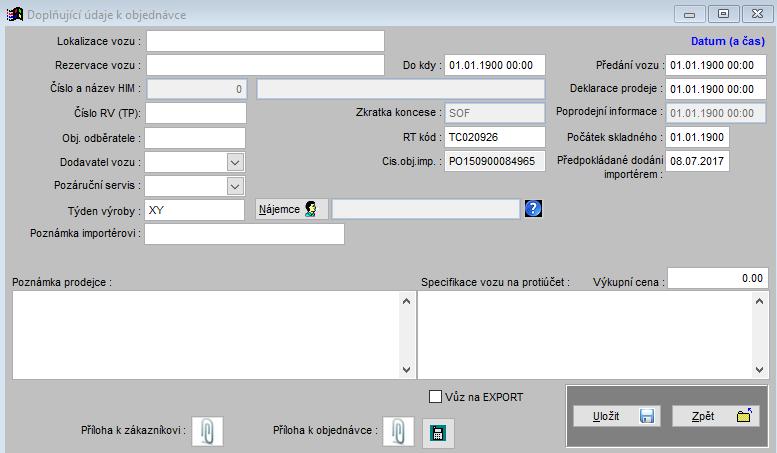Viewport: 777px width, 453px height.
Task: Click the Číslo RV (TP) field
Action: pyautogui.click(x=196, y=113)
